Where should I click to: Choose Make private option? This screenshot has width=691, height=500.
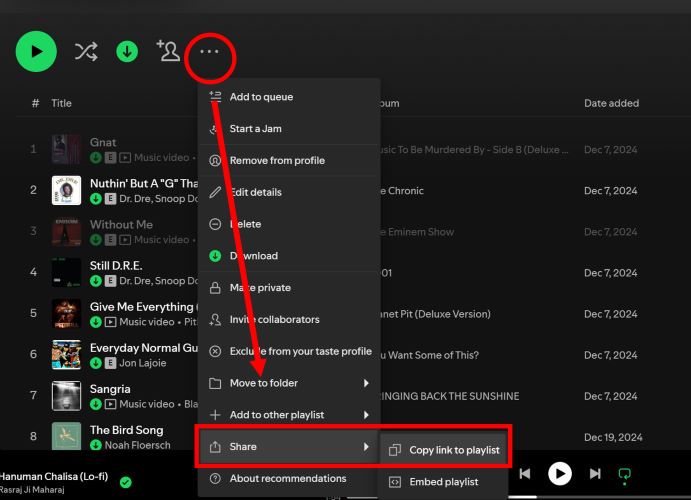289,288
